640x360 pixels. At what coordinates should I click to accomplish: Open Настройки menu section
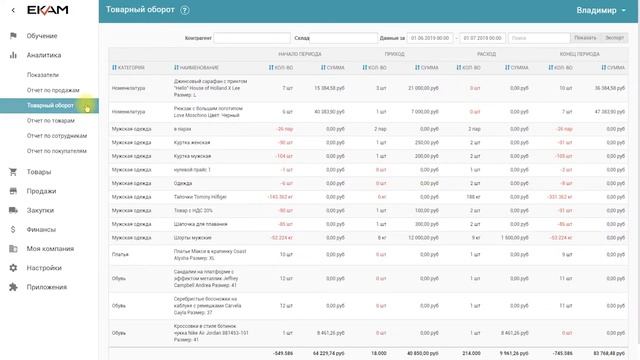pyautogui.click(x=44, y=268)
